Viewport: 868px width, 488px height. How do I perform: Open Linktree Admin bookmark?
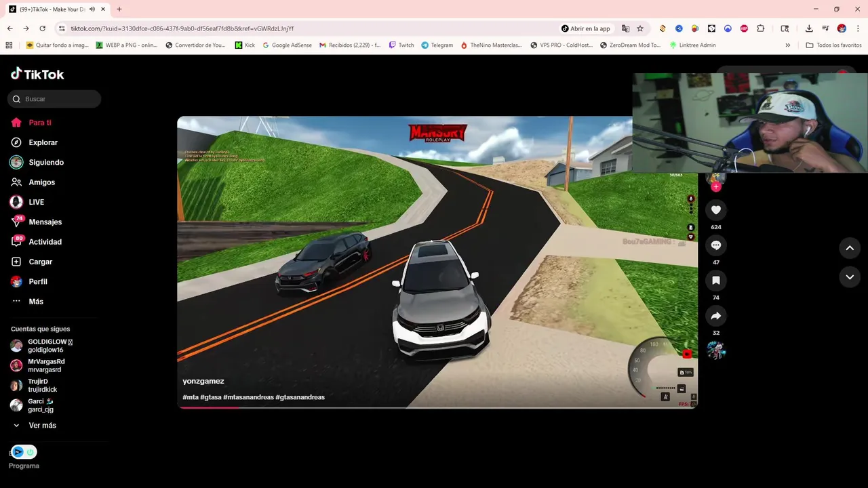click(x=692, y=45)
